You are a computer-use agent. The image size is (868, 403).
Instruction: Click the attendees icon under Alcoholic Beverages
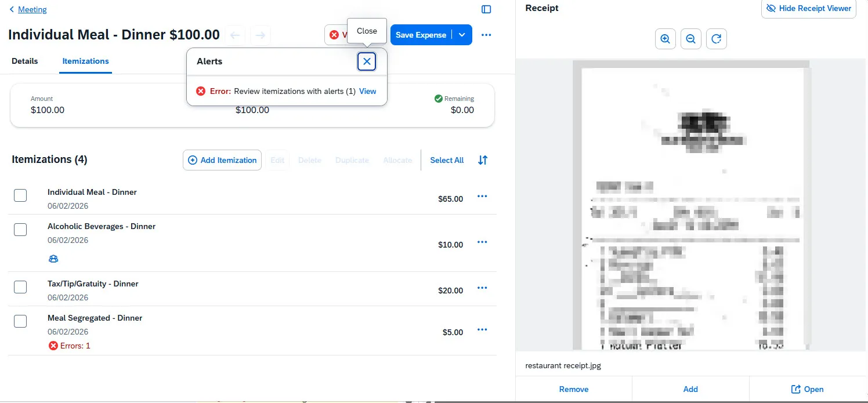[53, 259]
